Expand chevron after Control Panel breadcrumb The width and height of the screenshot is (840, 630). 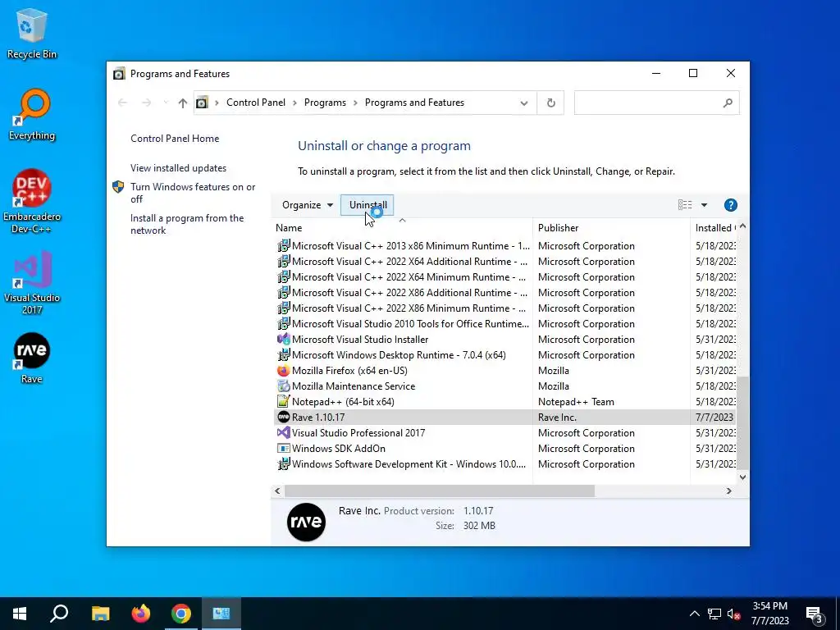click(x=294, y=103)
